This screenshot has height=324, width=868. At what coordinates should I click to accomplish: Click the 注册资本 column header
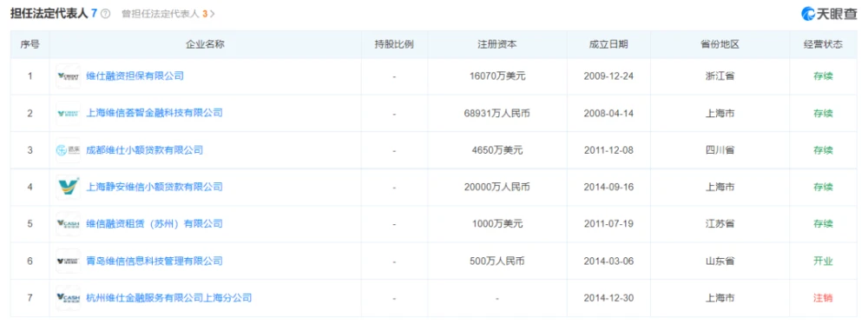pyautogui.click(x=497, y=44)
